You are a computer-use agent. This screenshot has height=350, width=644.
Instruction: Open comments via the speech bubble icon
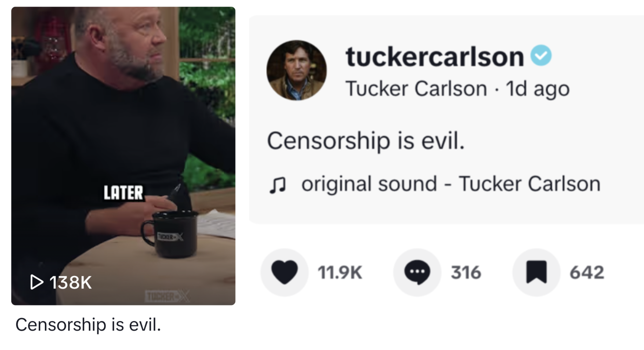(x=417, y=272)
